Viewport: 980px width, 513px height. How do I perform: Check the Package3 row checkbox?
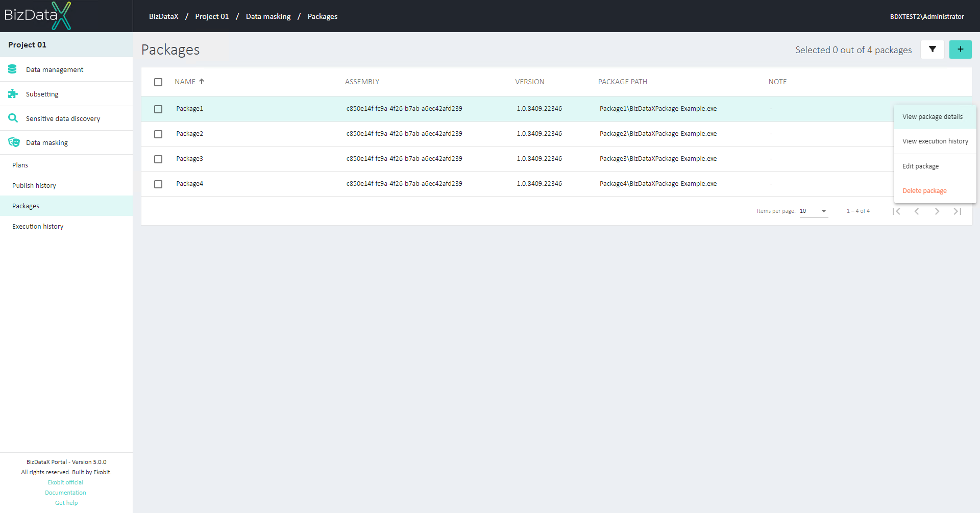point(158,159)
